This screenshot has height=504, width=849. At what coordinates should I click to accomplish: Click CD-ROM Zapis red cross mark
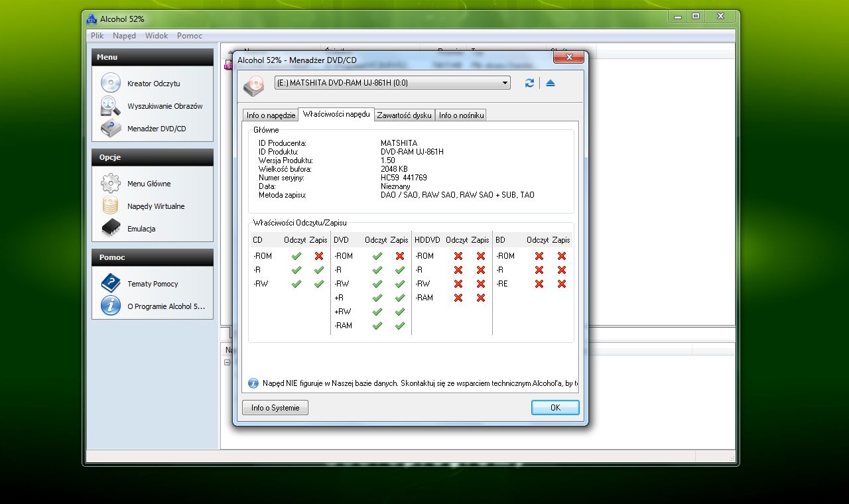pos(319,256)
